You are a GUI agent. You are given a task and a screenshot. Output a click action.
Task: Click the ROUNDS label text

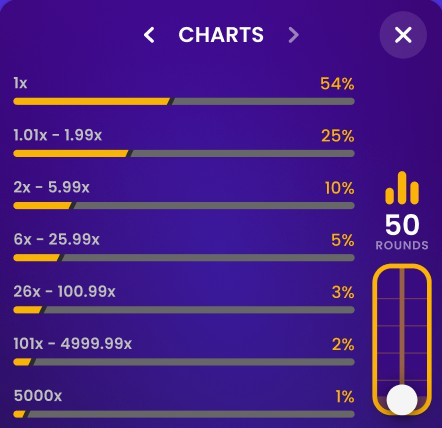402,246
